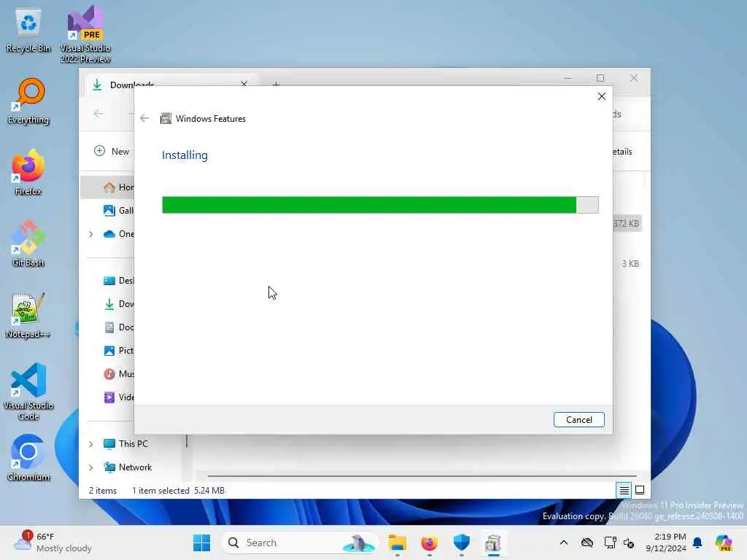Expand the OneDrive node in sidebar
747x560 pixels.
[91, 234]
